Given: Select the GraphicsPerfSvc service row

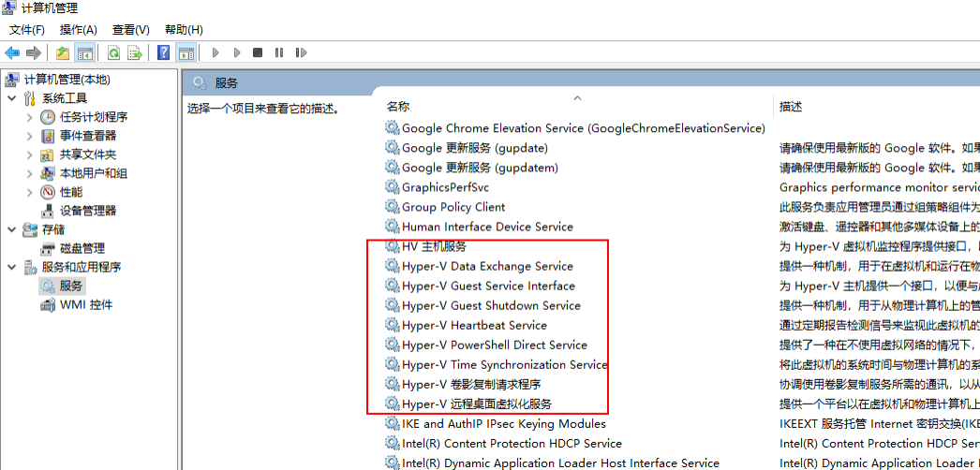Looking at the screenshot, I should (x=446, y=187).
